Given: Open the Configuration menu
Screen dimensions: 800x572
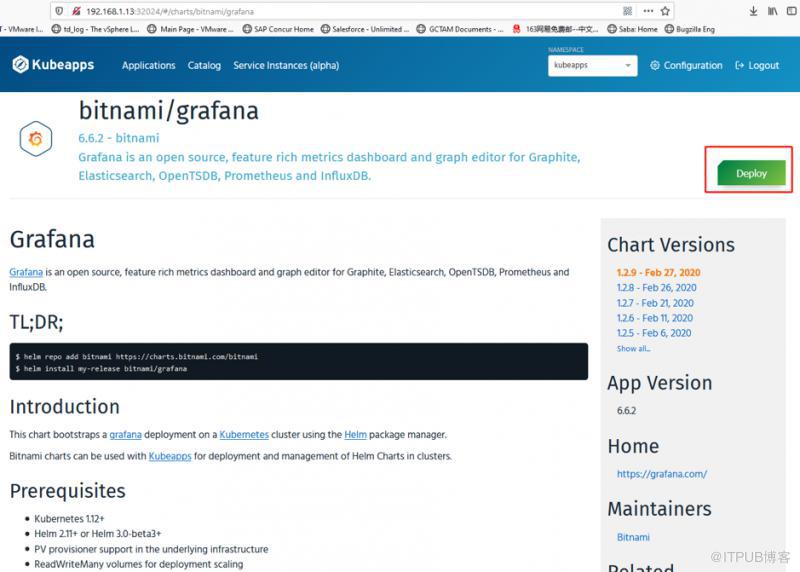Looking at the screenshot, I should coord(686,65).
